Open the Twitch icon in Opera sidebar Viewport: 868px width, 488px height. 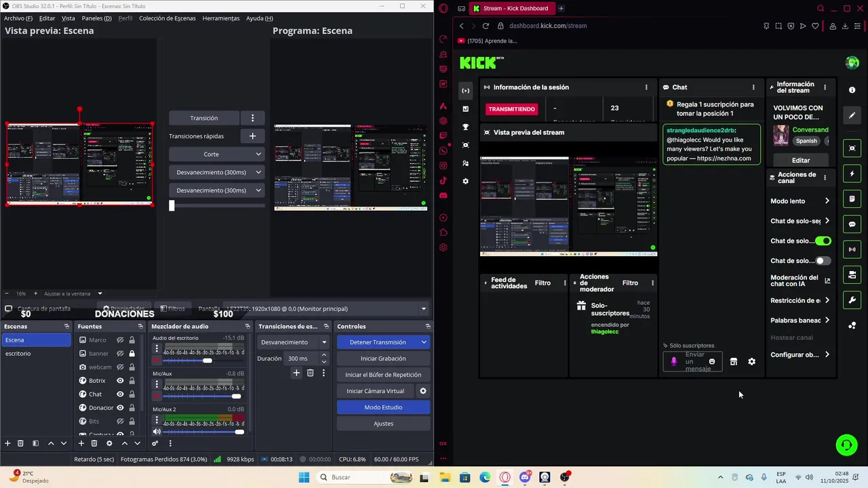click(x=443, y=136)
